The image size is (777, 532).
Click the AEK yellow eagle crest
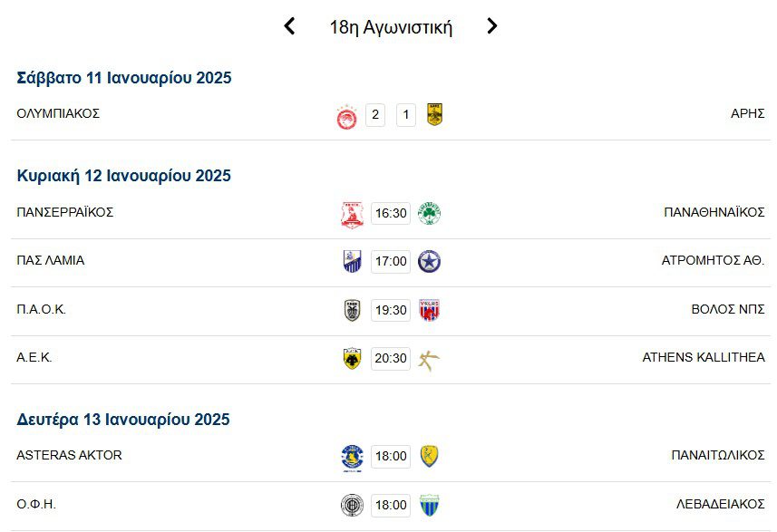tap(352, 359)
